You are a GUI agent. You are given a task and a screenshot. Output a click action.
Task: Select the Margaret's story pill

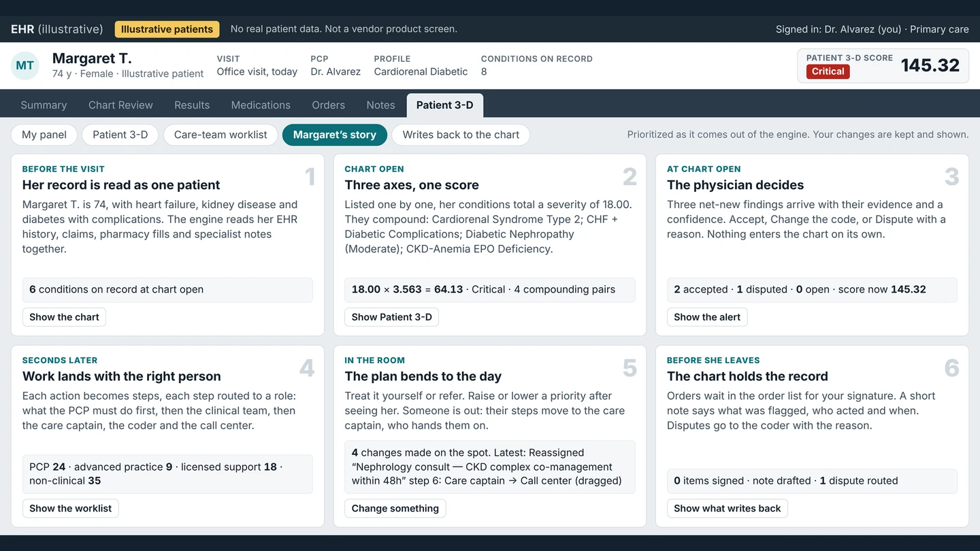click(335, 135)
